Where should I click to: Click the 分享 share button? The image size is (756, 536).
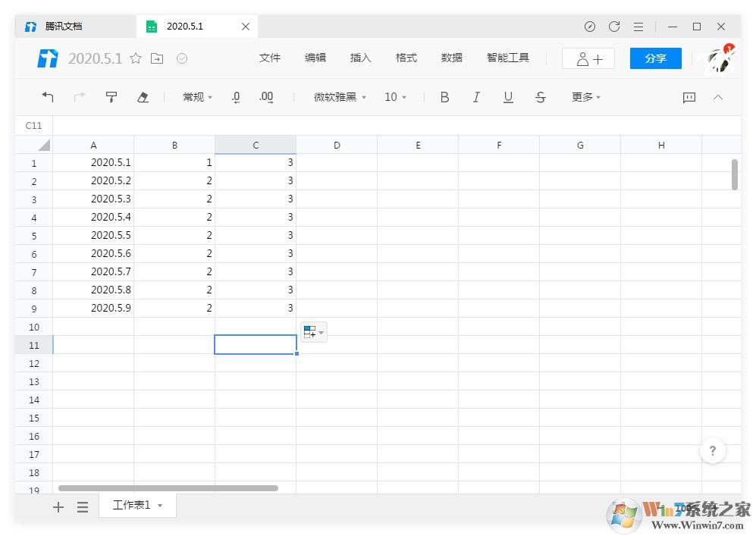tap(654, 58)
